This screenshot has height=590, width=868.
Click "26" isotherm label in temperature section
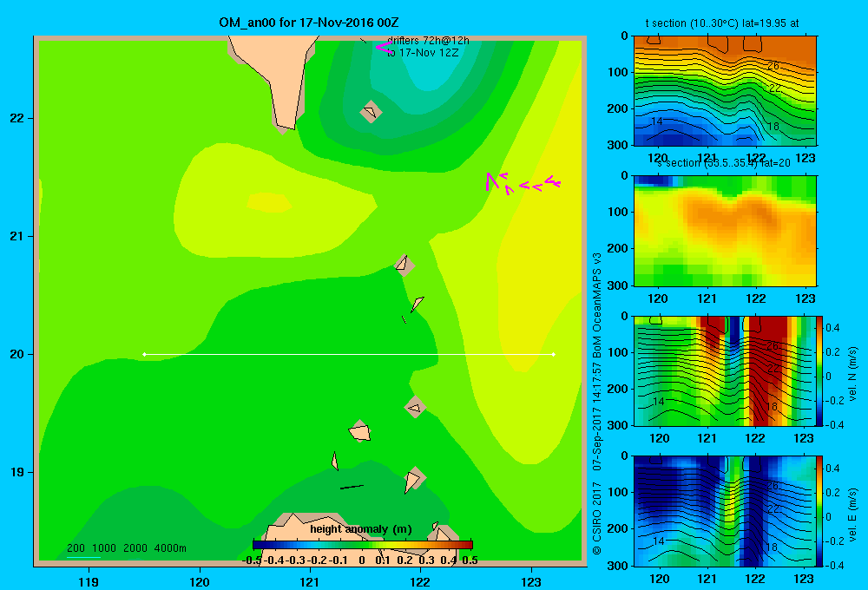[x=773, y=65]
